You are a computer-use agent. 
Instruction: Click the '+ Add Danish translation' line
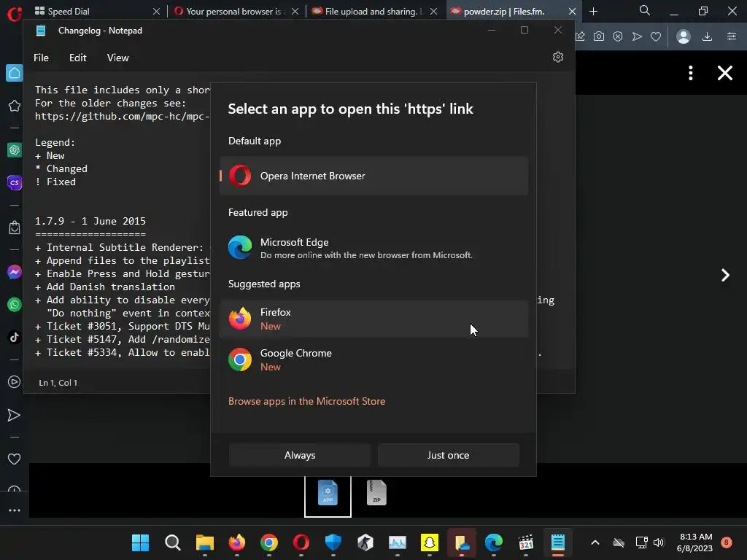pyautogui.click(x=105, y=287)
